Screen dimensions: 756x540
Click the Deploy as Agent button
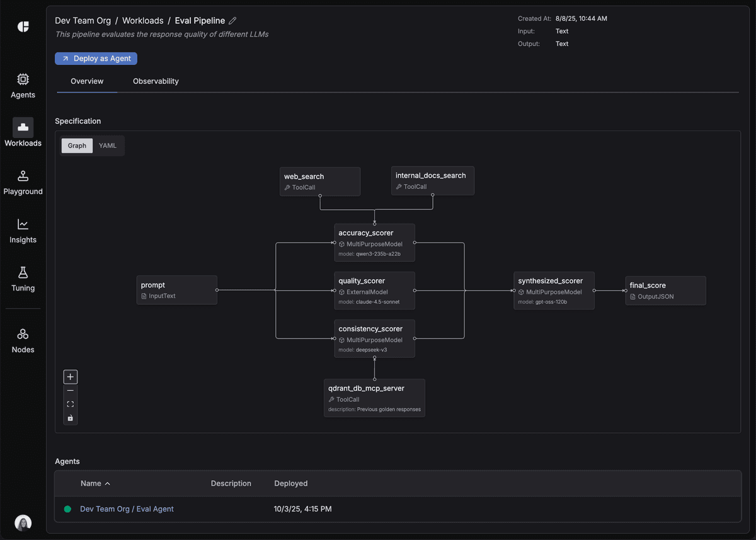(96, 58)
